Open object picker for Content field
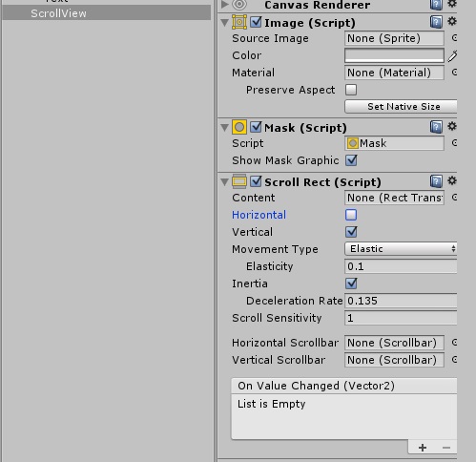 tap(454, 198)
